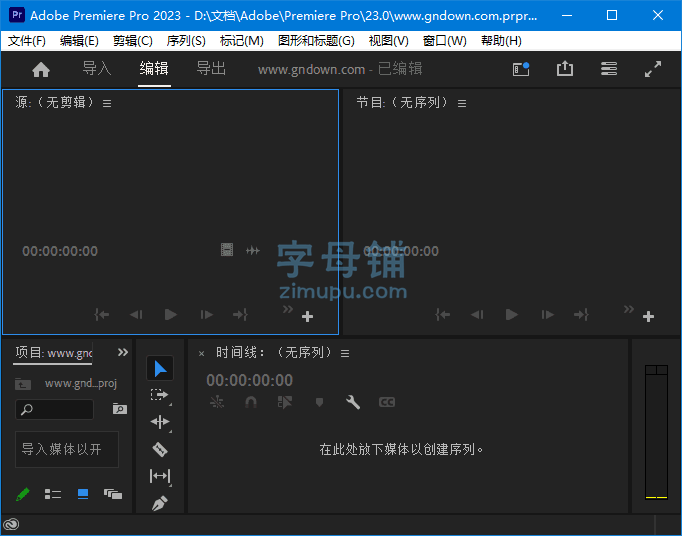Click the add marker icon in timeline
This screenshot has height=536, width=682.
[319, 402]
